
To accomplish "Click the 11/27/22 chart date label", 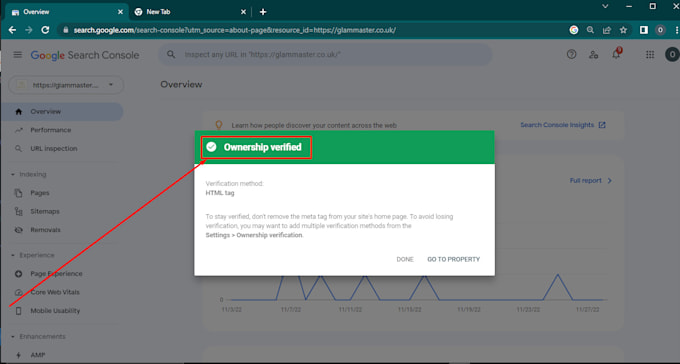I will (587, 309).
